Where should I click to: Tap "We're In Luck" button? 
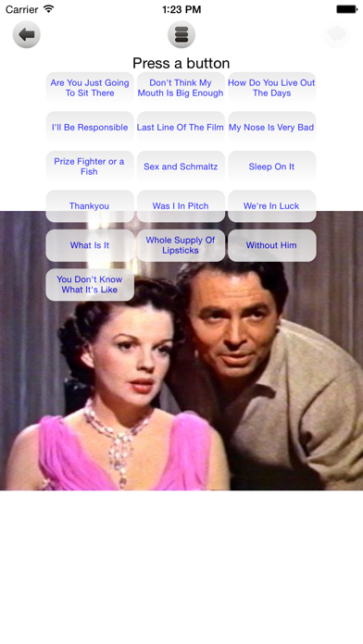(x=271, y=206)
